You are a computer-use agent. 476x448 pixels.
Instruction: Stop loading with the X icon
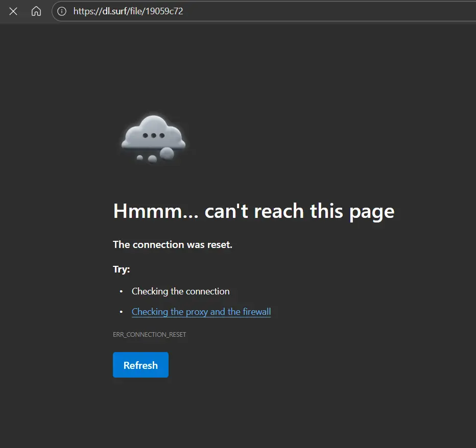tap(13, 12)
